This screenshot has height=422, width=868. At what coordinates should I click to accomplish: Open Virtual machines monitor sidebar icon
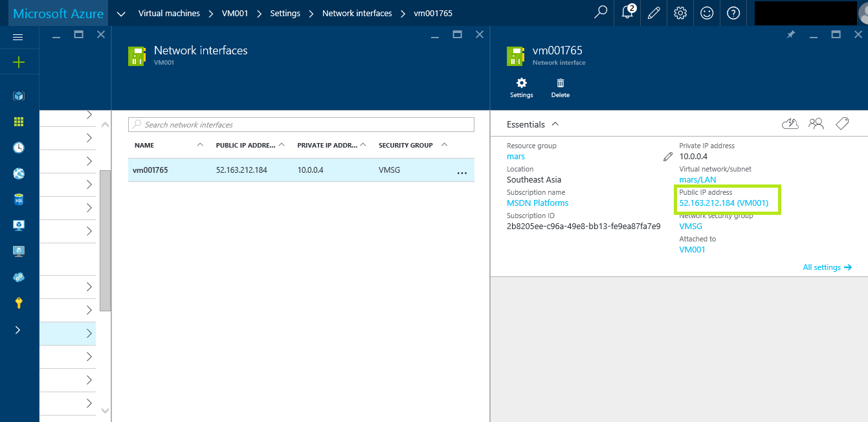tap(19, 251)
